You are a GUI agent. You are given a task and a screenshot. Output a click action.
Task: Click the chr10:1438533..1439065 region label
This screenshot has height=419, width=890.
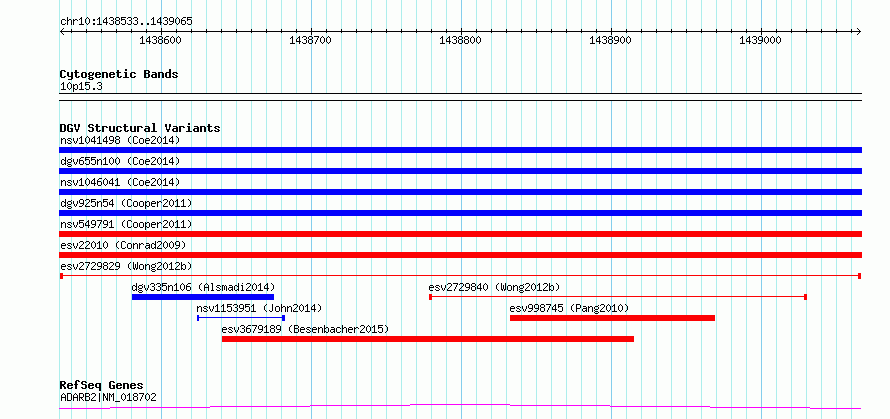click(126, 22)
